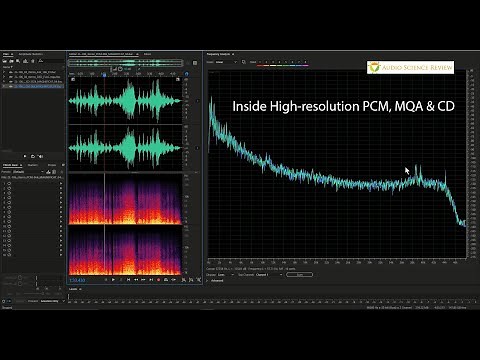Click Import File icon in Files panel

click(x=11, y=61)
